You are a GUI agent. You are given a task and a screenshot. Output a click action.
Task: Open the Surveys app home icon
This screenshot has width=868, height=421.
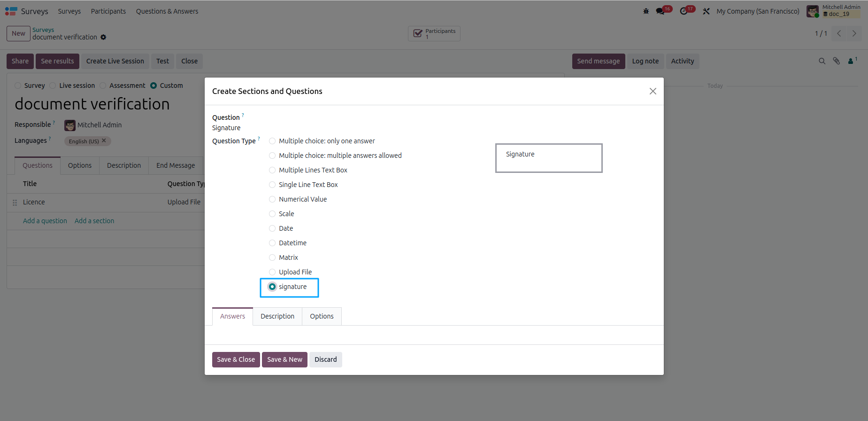pos(11,11)
